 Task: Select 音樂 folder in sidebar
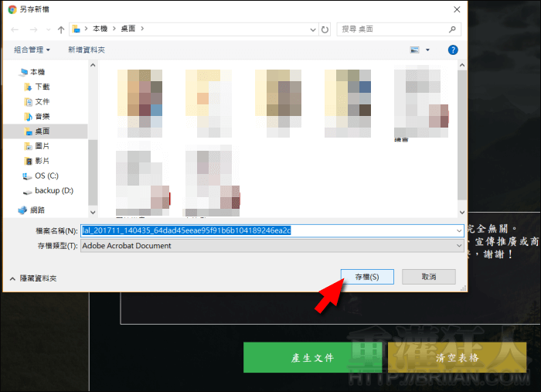42,116
